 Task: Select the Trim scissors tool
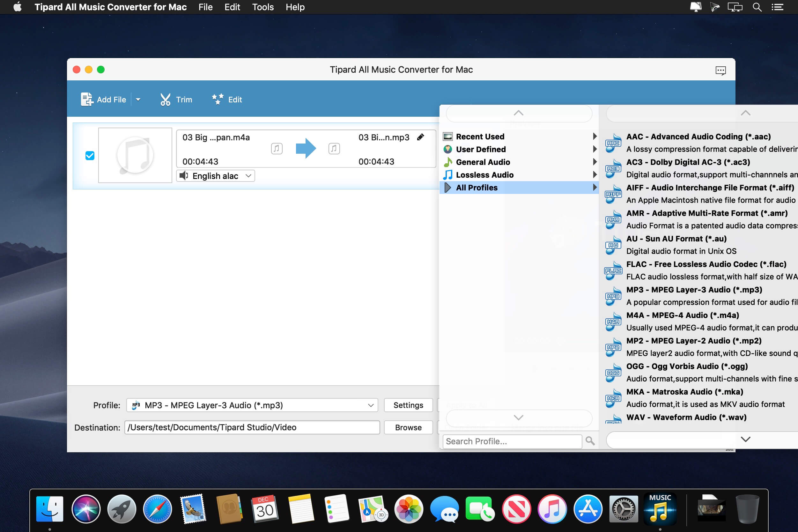[x=166, y=100]
